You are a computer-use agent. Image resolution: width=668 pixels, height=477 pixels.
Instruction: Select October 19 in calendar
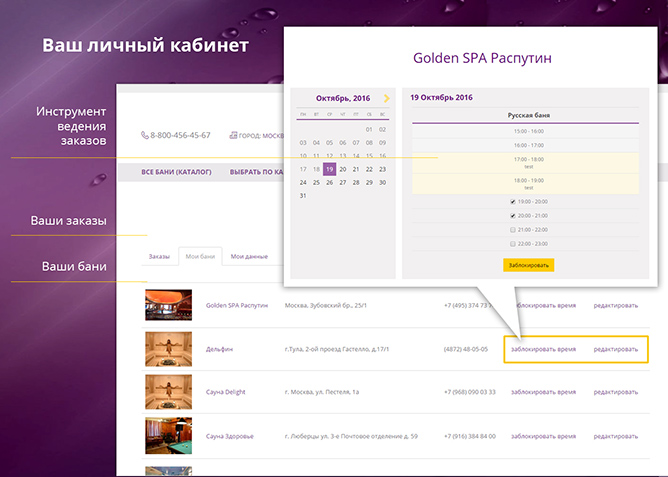click(x=329, y=169)
